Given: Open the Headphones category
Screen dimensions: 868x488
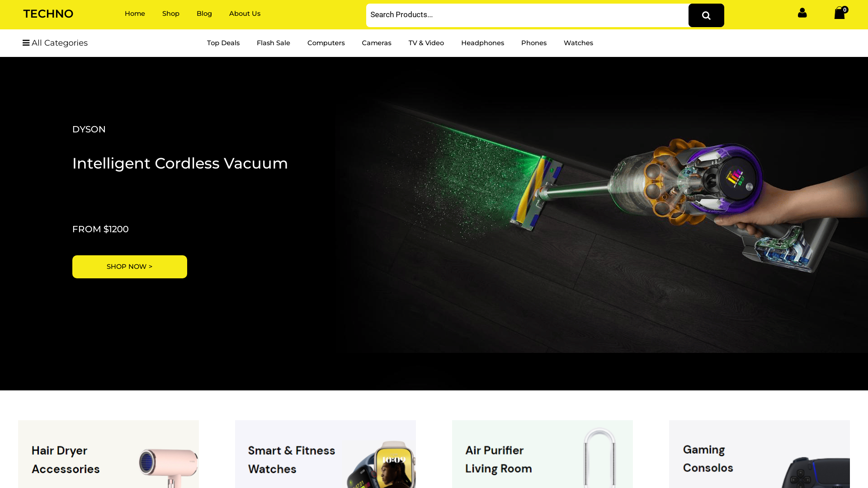Looking at the screenshot, I should tap(482, 43).
